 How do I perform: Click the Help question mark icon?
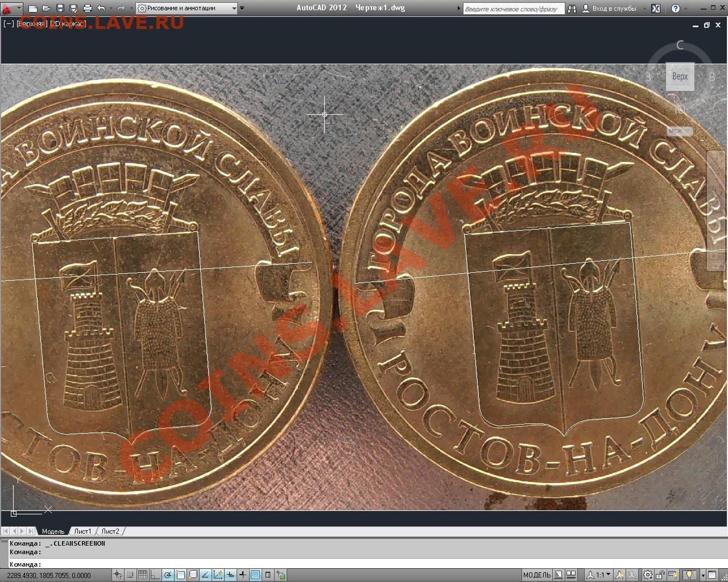pos(675,9)
